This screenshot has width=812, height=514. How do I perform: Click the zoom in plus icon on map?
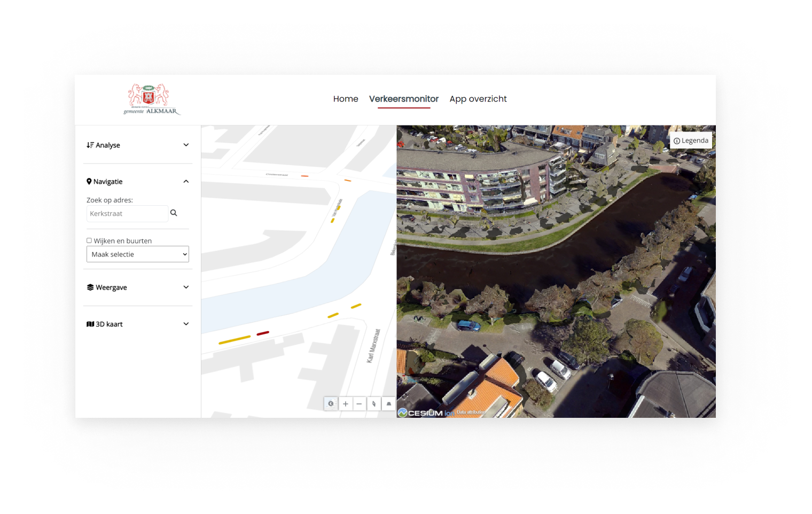click(345, 403)
